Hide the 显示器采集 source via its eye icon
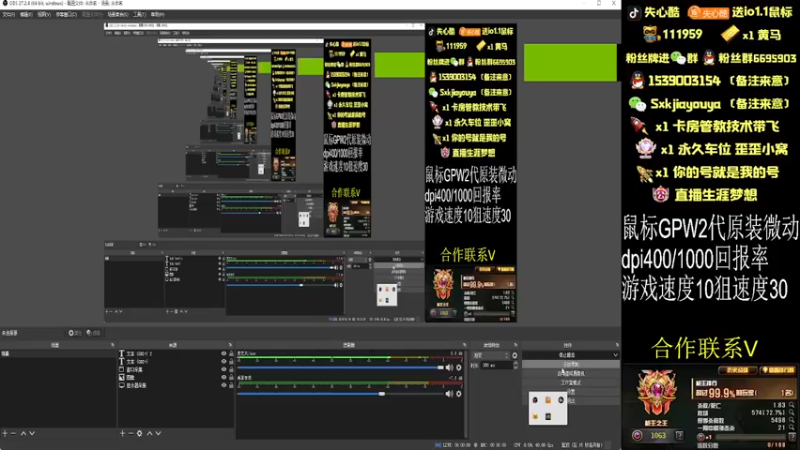Image resolution: width=800 pixels, height=450 pixels. coord(223,385)
